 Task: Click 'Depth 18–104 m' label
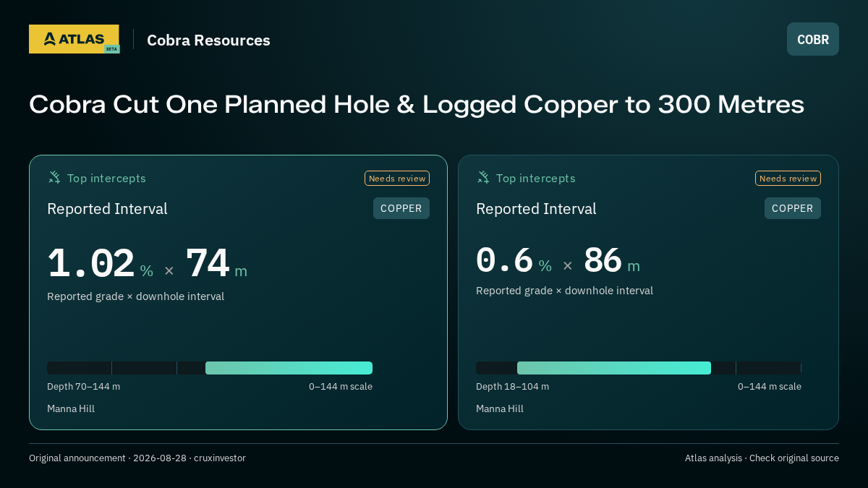tap(513, 387)
